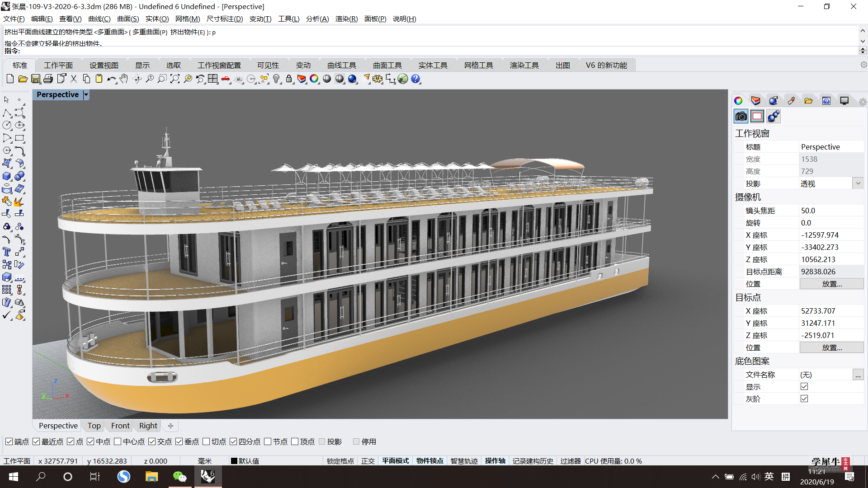Click the Zoom Extents icon
The image size is (868, 488).
[175, 79]
